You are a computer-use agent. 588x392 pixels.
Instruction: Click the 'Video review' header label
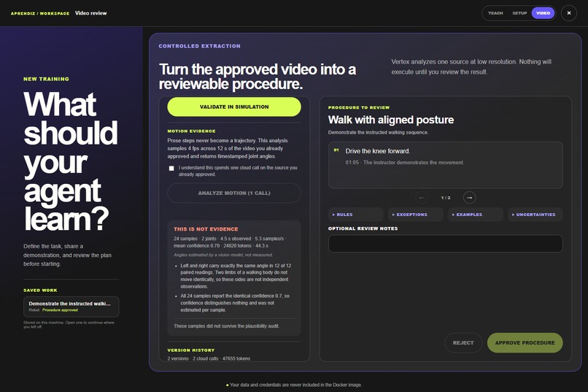[90, 13]
